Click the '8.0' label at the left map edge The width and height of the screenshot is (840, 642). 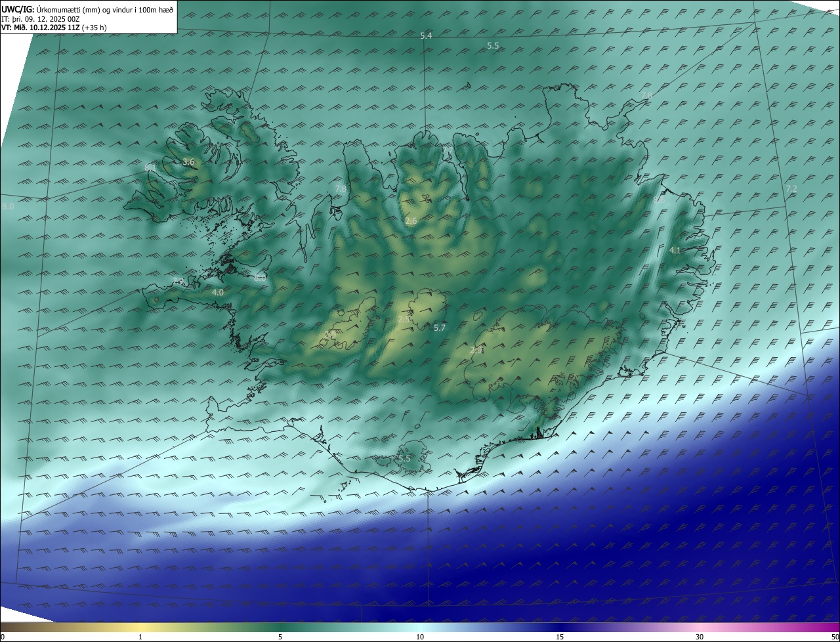(8, 206)
